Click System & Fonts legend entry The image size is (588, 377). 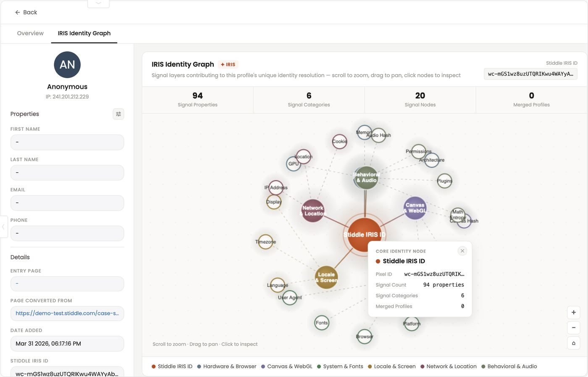click(340, 366)
